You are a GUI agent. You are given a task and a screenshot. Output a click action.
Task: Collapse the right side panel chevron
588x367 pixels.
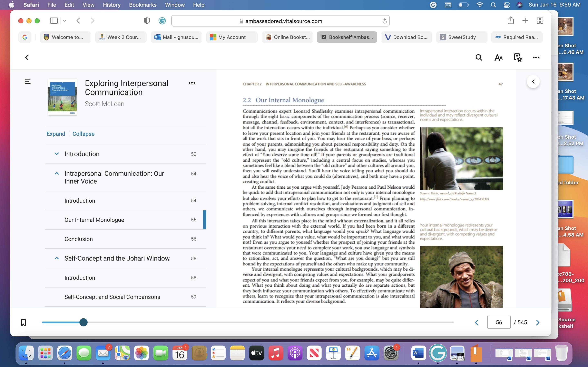533,82
